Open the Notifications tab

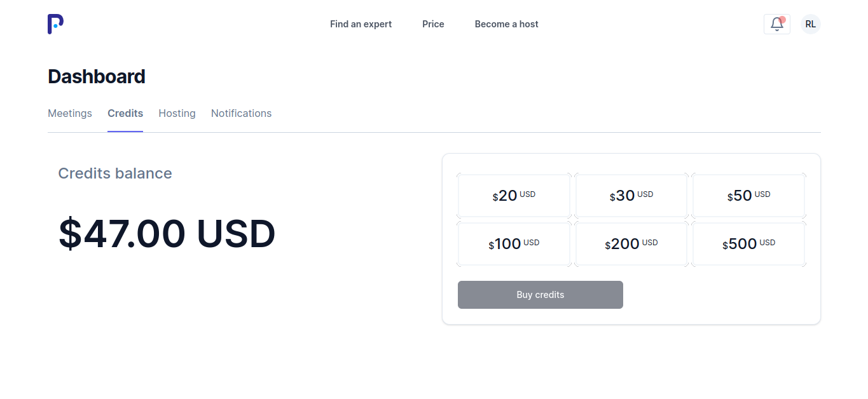click(241, 113)
